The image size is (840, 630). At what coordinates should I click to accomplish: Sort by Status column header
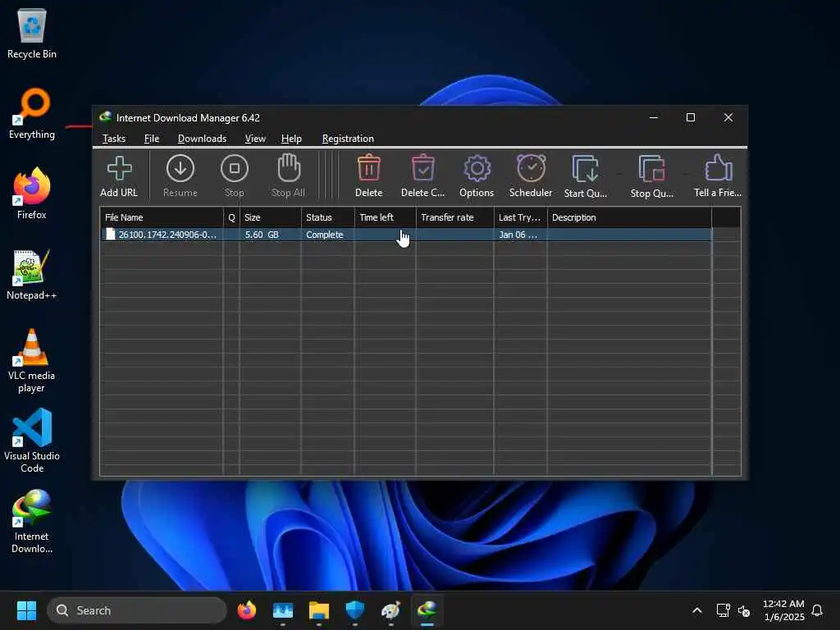[x=327, y=217]
